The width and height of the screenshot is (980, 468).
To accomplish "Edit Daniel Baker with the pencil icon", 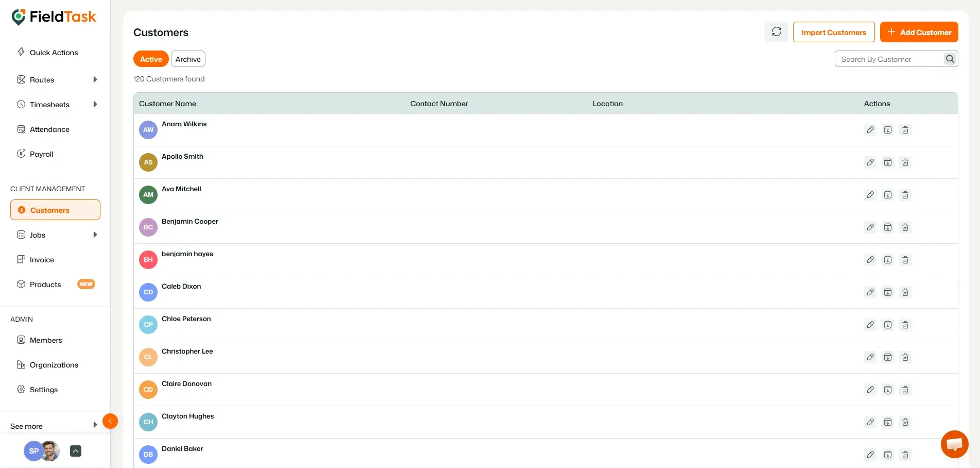I will [x=870, y=455].
